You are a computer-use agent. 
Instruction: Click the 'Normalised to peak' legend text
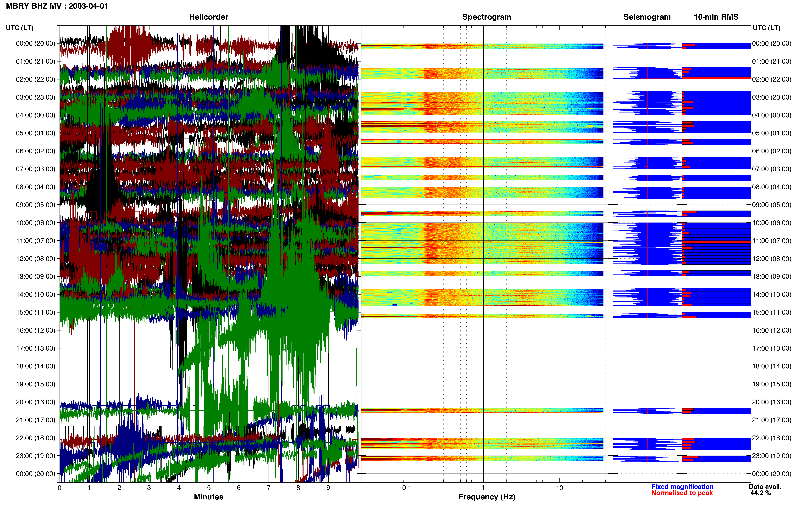tap(682, 493)
